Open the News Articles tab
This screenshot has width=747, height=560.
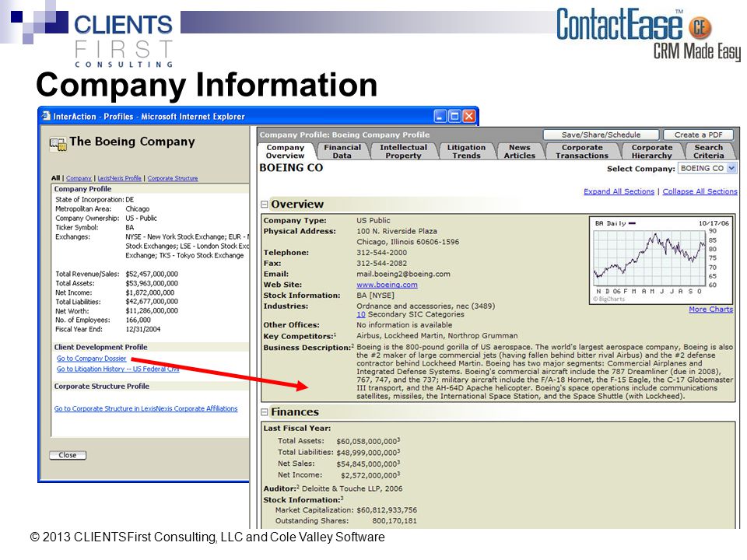[519, 152]
